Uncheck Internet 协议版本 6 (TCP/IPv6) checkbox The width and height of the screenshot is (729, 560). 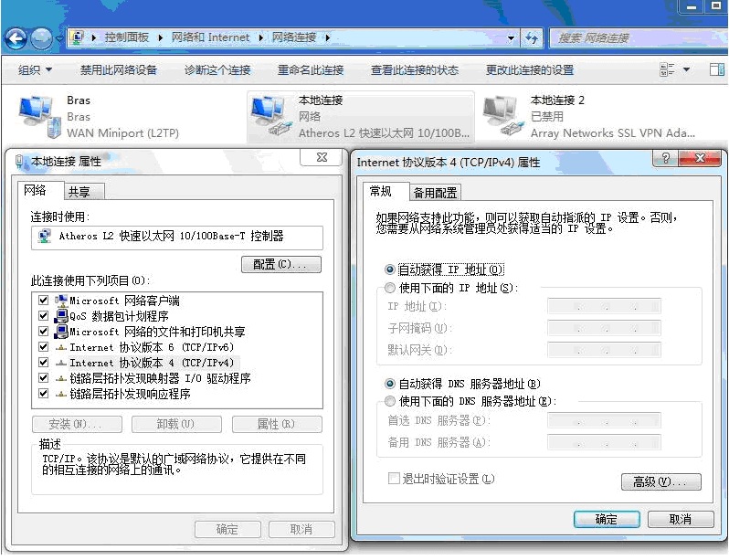43,347
